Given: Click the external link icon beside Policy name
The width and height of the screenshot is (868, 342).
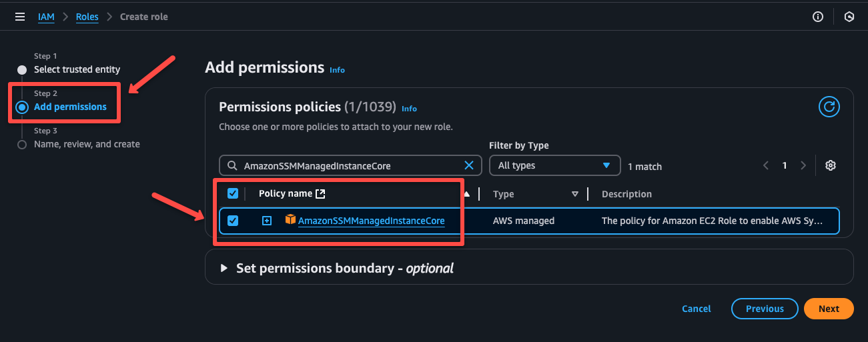Looking at the screenshot, I should point(320,193).
